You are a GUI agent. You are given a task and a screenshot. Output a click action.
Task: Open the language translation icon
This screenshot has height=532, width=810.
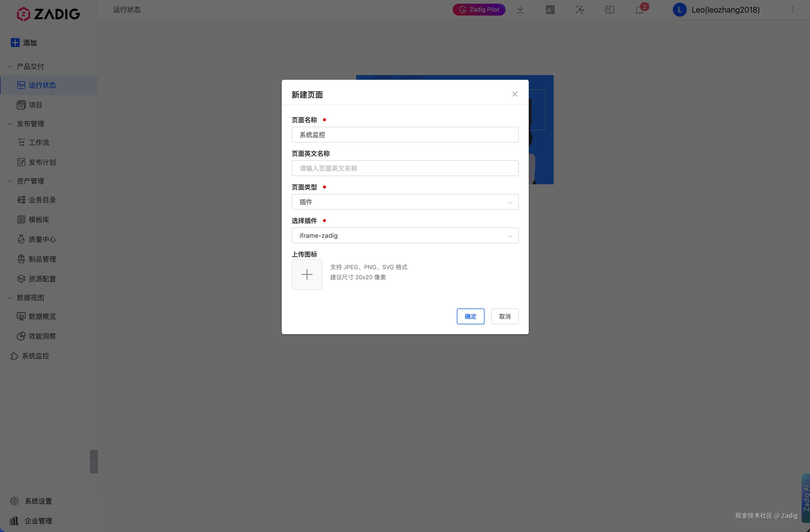(x=550, y=10)
